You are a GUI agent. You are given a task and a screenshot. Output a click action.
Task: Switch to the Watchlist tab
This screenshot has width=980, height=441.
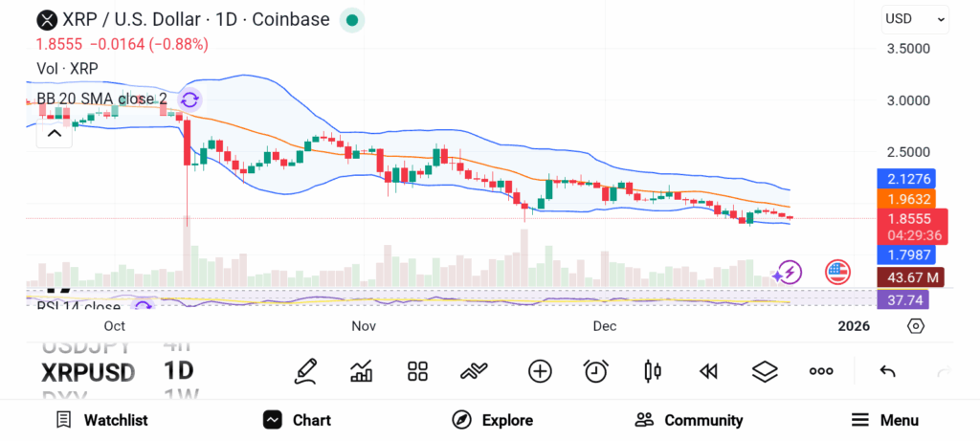[101, 420]
